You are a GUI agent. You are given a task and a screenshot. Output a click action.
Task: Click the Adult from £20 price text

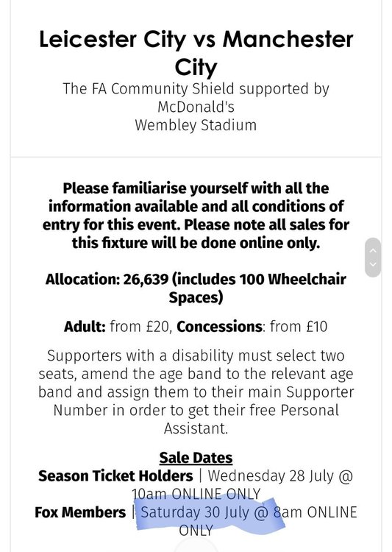(118, 327)
